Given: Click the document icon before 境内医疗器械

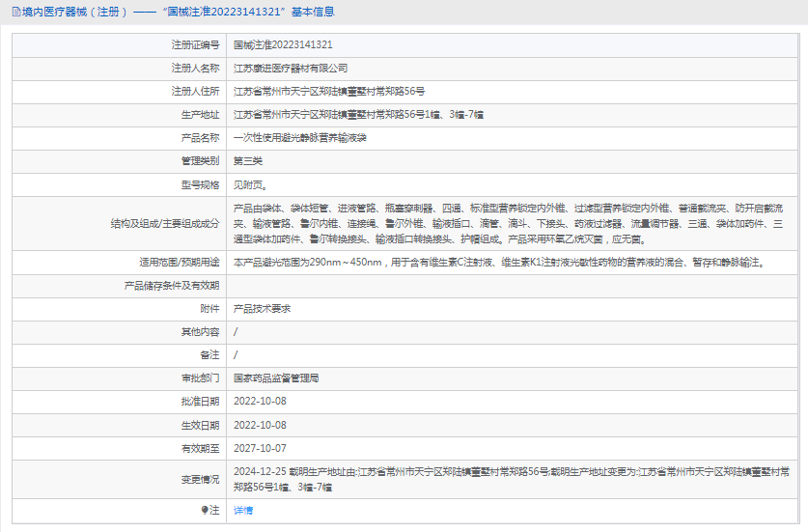Looking at the screenshot, I should [x=16, y=12].
